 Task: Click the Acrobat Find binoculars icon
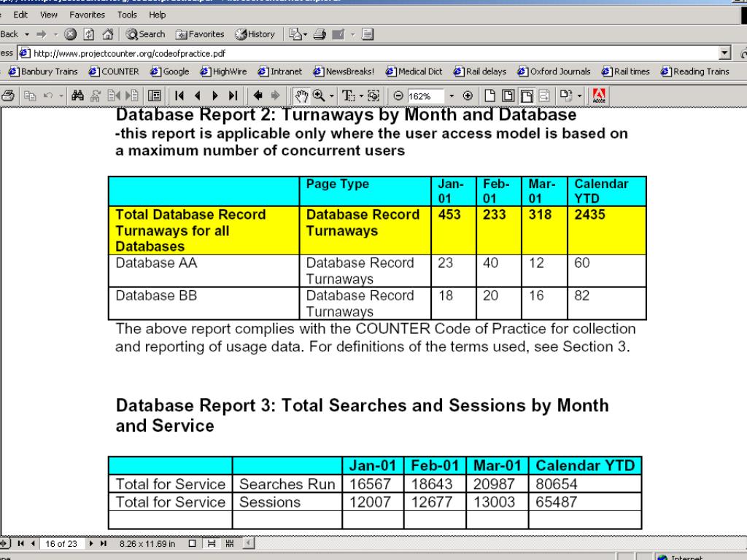[77, 96]
